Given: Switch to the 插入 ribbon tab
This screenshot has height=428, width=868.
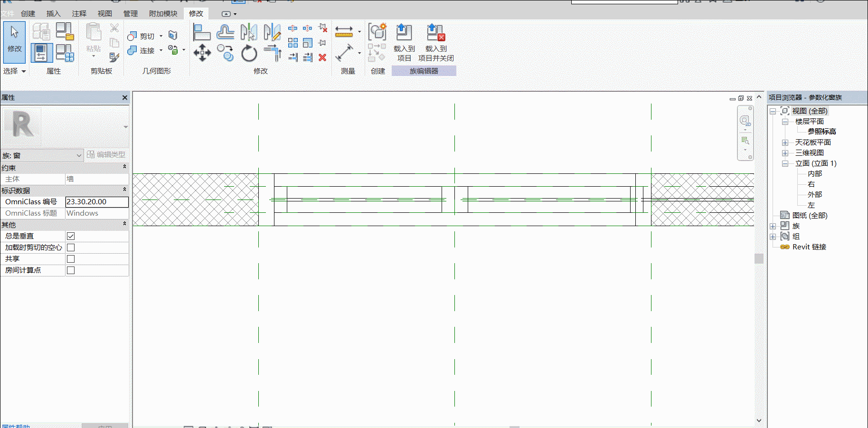Looking at the screenshot, I should point(54,14).
